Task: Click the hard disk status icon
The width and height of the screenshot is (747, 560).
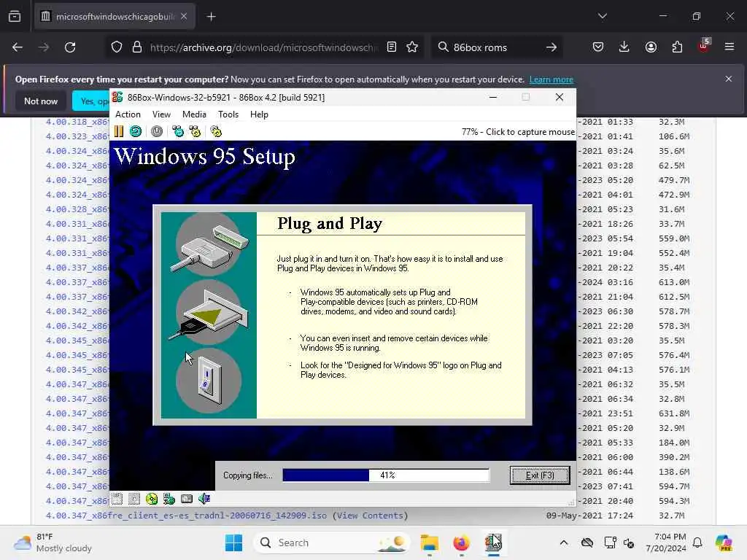Action: (187, 499)
